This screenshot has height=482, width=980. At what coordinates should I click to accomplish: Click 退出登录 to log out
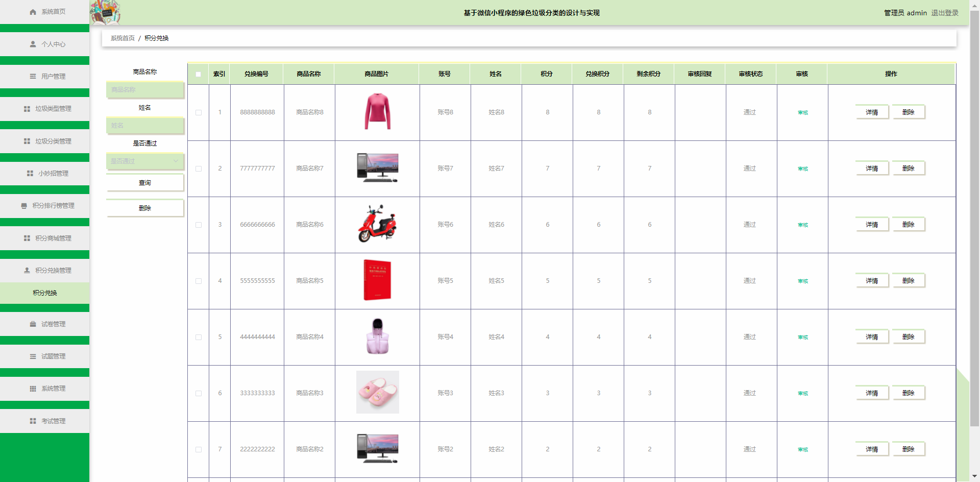point(944,13)
